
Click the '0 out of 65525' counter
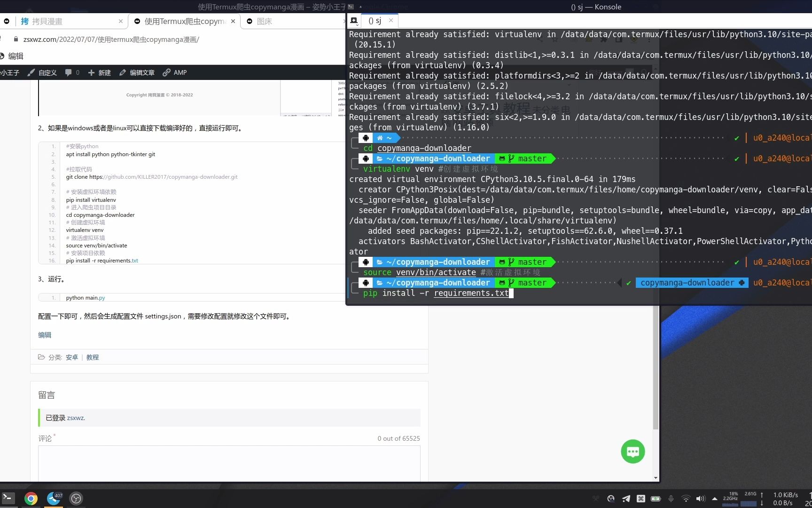[x=398, y=438]
